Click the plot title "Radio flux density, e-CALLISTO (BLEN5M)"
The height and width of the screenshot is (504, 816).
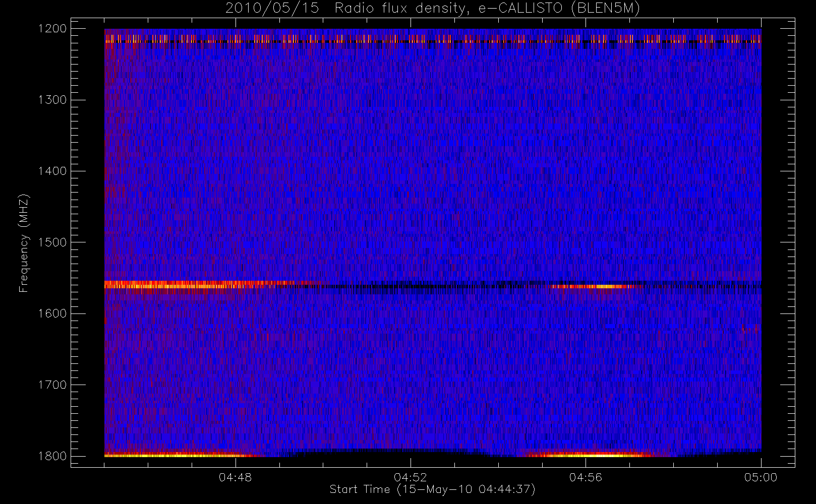coord(487,9)
